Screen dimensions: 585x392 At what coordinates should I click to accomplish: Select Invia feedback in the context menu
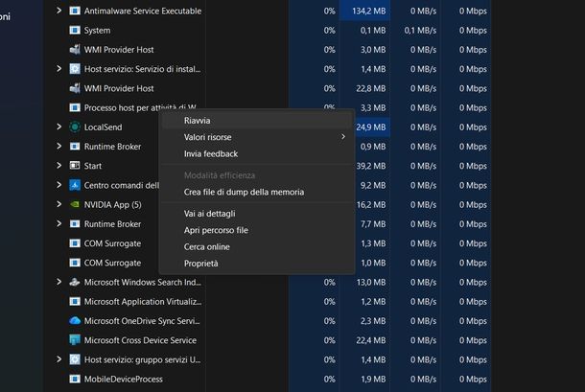point(257,153)
